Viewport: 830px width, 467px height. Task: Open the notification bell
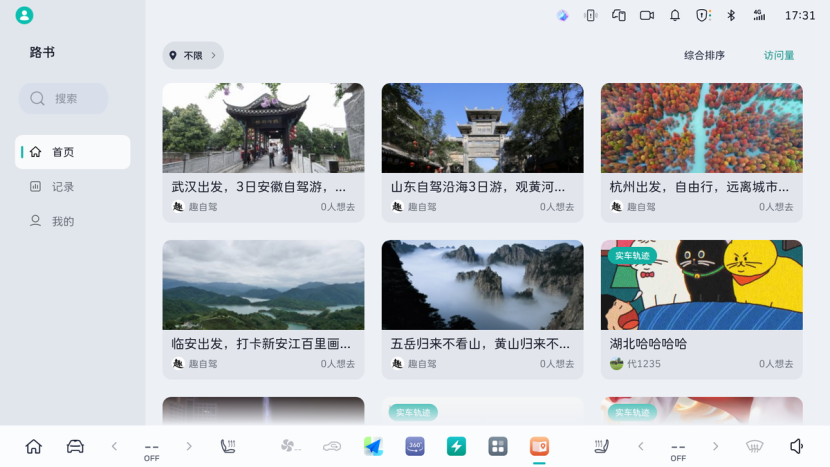pos(675,15)
